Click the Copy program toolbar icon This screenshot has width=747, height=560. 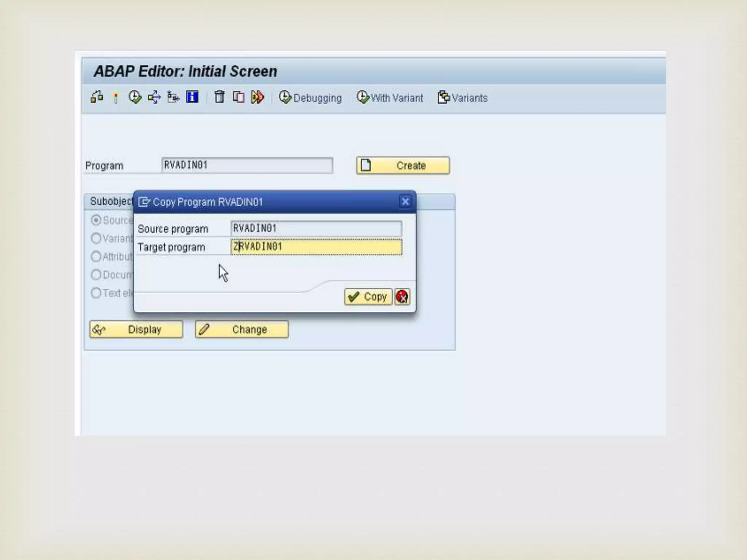238,97
